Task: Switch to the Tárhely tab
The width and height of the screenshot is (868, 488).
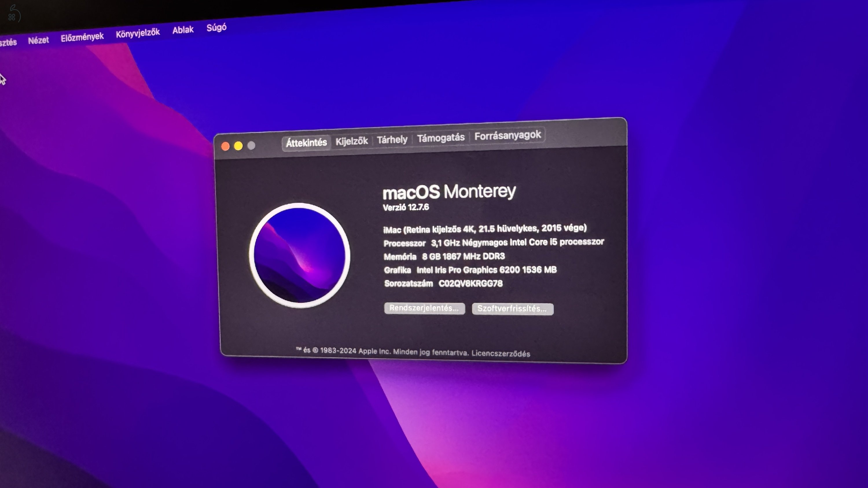Action: [392, 139]
